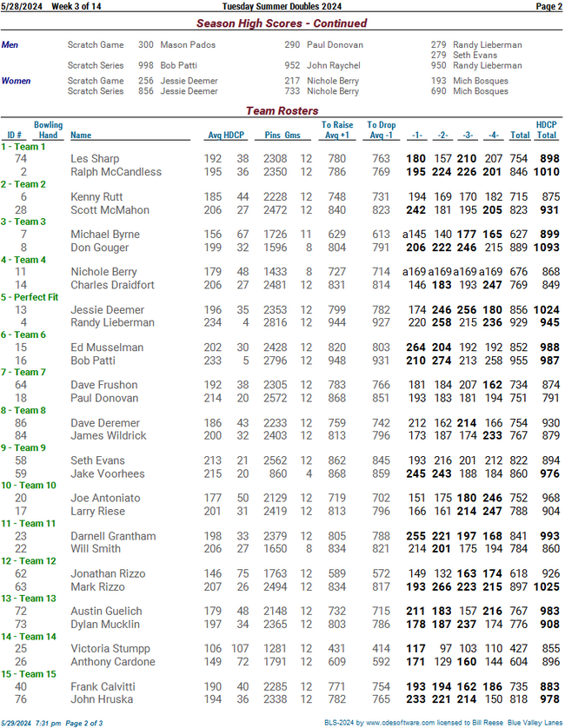Image resolution: width=565 pixels, height=728 pixels.
Task: Click the "To Drop Avg -1" column header
Action: click(381, 130)
